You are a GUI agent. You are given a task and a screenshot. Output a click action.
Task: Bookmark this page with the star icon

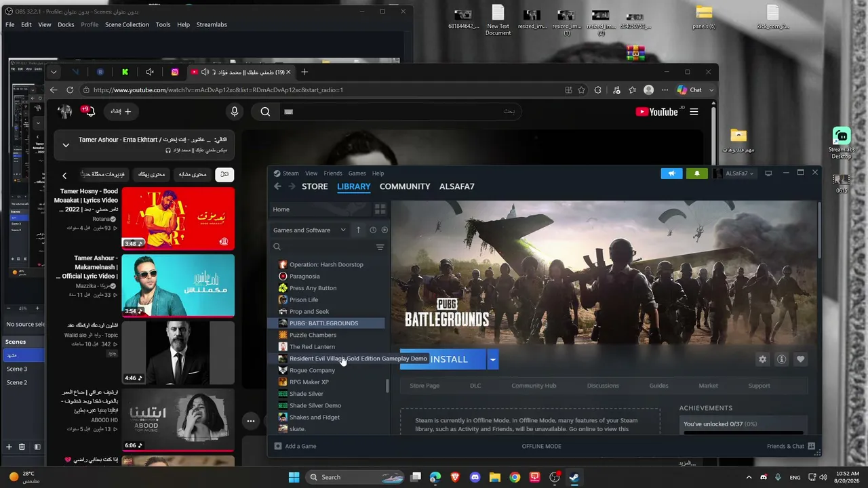581,90
